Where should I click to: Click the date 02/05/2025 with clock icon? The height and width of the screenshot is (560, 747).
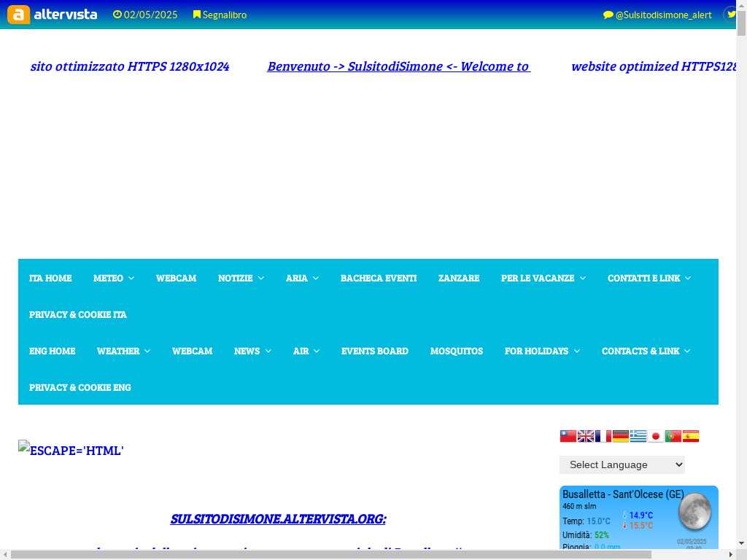[x=145, y=15]
